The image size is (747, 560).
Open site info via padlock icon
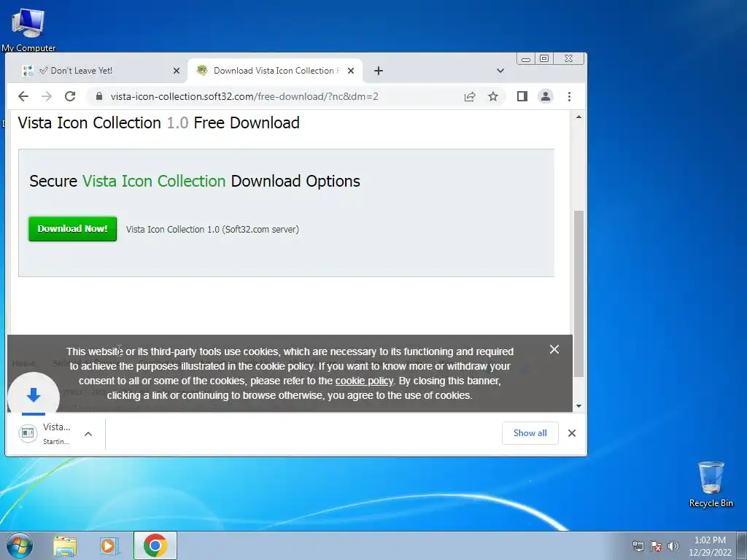click(x=99, y=97)
